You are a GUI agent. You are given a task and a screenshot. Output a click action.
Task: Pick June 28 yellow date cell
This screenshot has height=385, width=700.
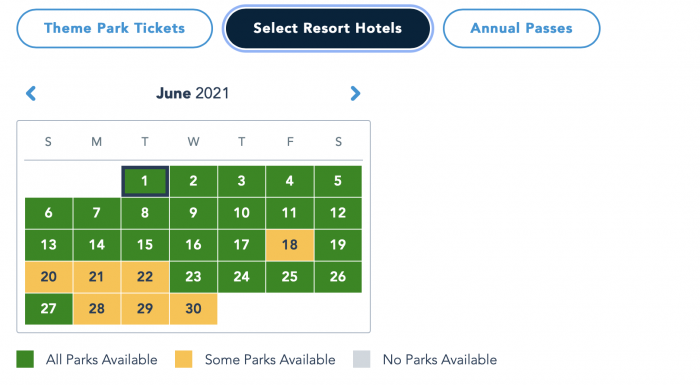[96, 309]
